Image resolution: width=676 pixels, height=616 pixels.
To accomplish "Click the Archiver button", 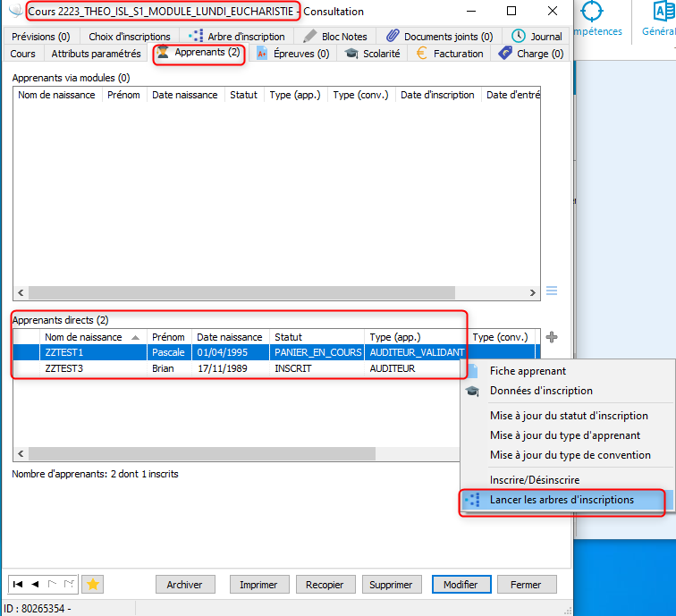I will tap(184, 585).
